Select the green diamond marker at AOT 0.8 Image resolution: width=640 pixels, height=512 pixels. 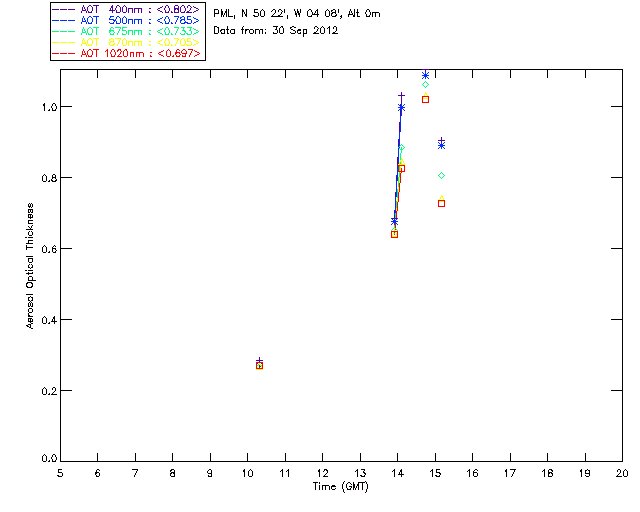(x=441, y=176)
